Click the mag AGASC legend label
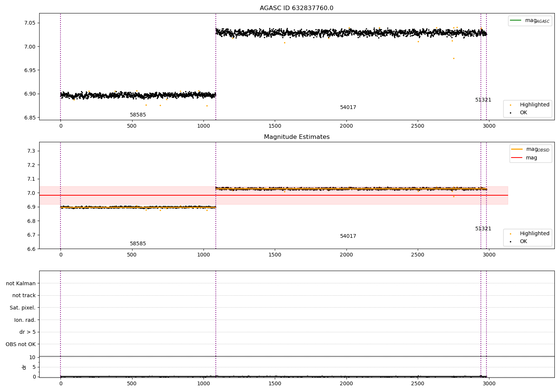560x392 pixels. [537, 21]
